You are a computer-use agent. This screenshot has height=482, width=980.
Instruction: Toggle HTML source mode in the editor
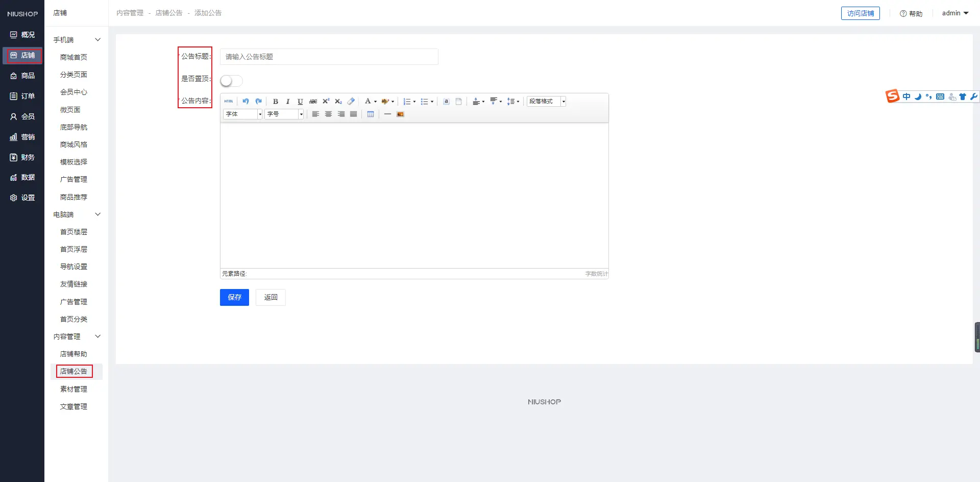tap(229, 101)
